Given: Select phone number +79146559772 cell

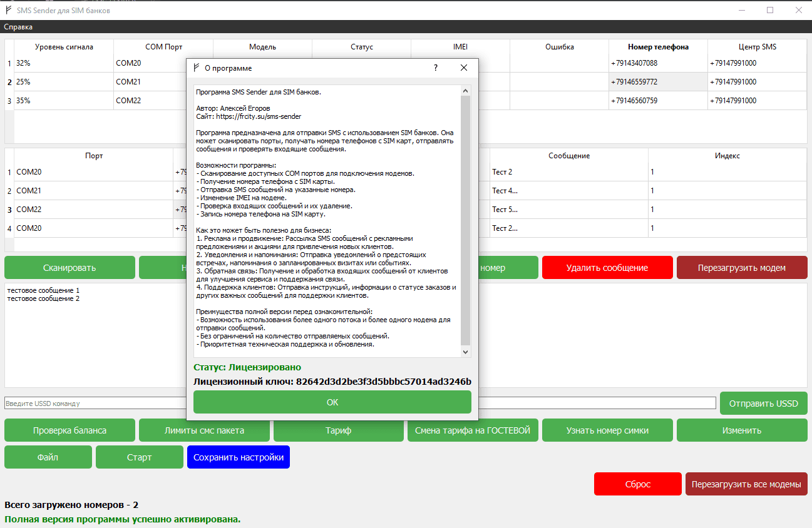Looking at the screenshot, I should point(658,82).
